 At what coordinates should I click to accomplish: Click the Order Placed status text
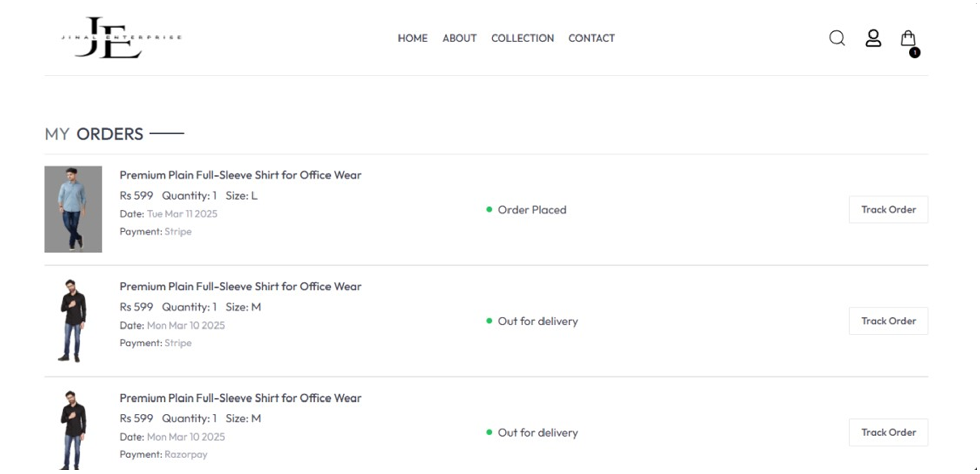click(532, 210)
